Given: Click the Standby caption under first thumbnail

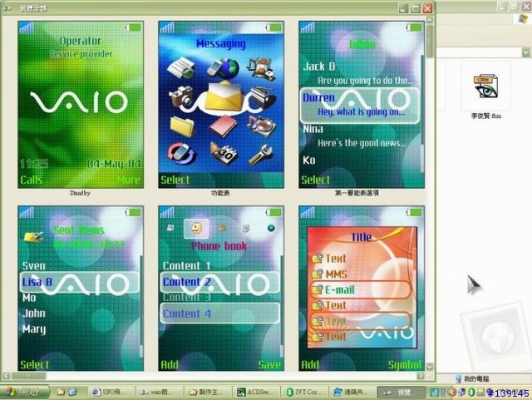Looking at the screenshot, I should coord(80,193).
